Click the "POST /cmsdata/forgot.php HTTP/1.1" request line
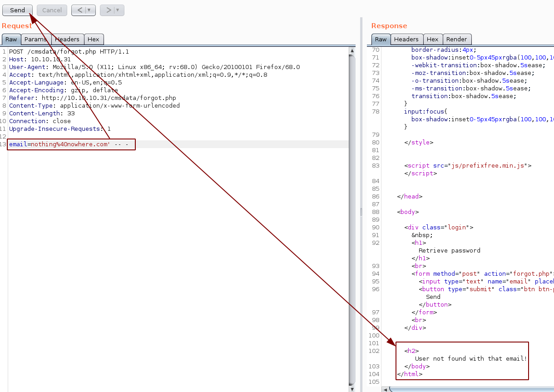This screenshot has width=554, height=392. pyautogui.click(x=69, y=52)
